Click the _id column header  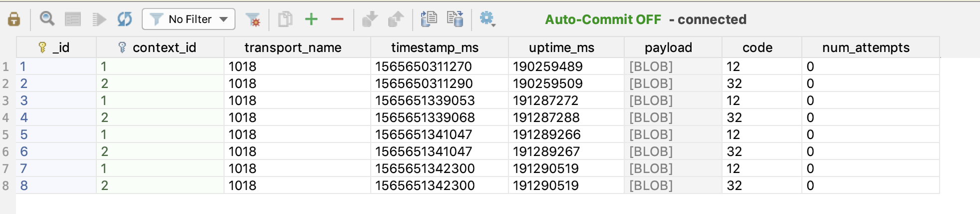coord(56,47)
